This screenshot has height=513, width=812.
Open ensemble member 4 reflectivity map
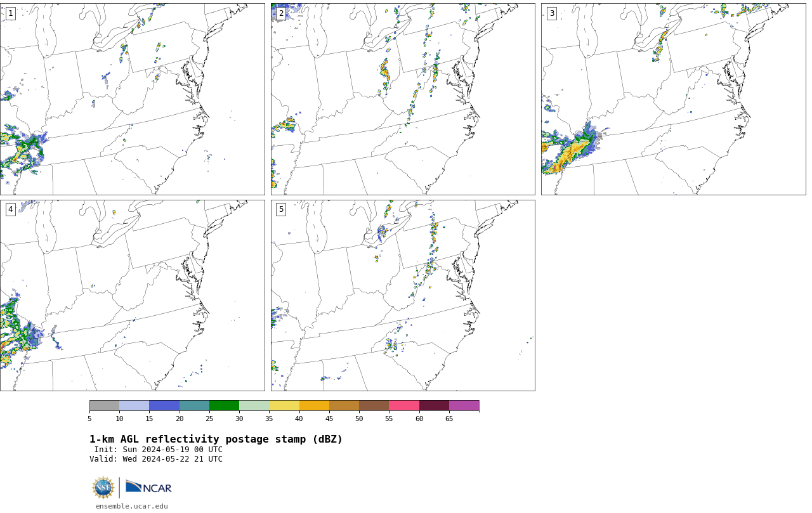click(132, 295)
